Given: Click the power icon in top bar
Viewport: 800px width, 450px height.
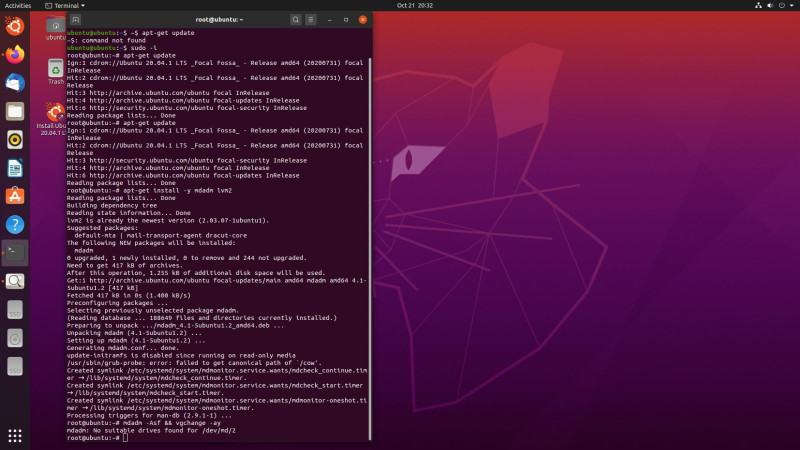Looking at the screenshot, I should click(782, 5).
